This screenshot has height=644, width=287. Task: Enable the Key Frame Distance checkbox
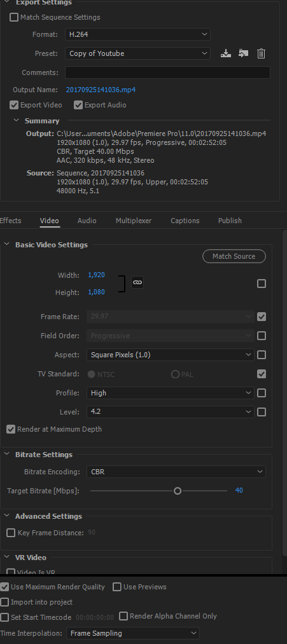point(11,533)
